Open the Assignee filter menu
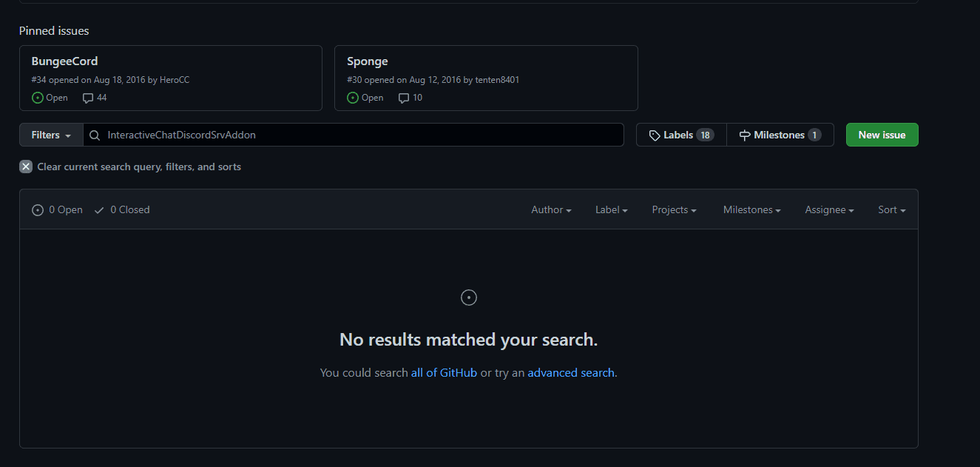Image resolution: width=980 pixels, height=467 pixels. 829,210
